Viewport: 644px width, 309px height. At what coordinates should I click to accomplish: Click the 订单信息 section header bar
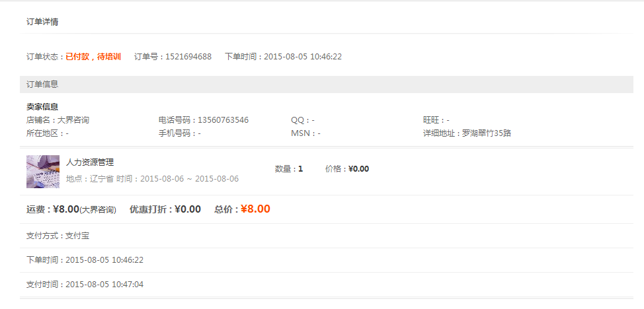coord(42,85)
